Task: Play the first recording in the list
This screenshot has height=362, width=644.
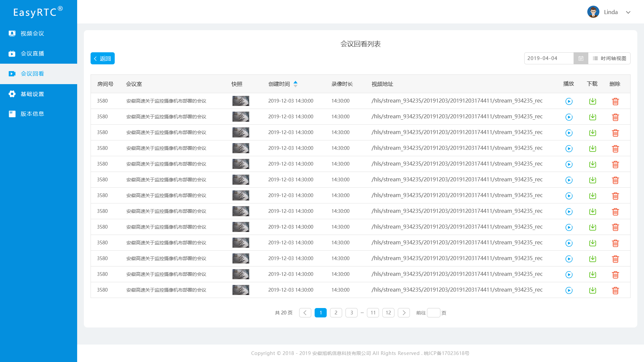Action: [x=569, y=101]
